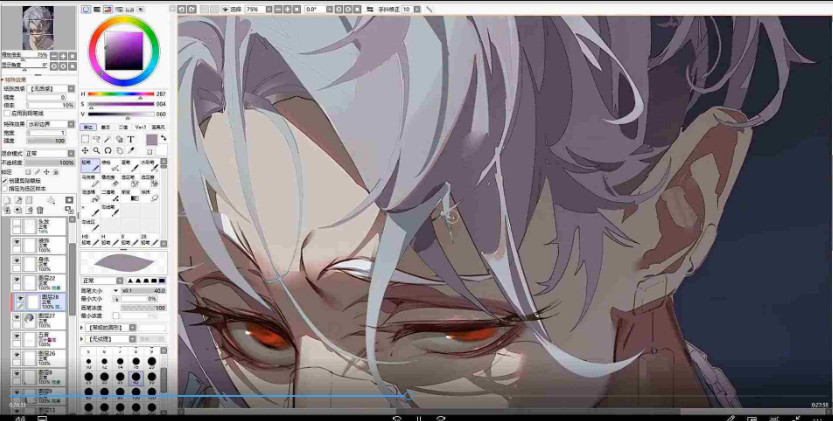Show the hidden 头发 layer

click(x=16, y=223)
